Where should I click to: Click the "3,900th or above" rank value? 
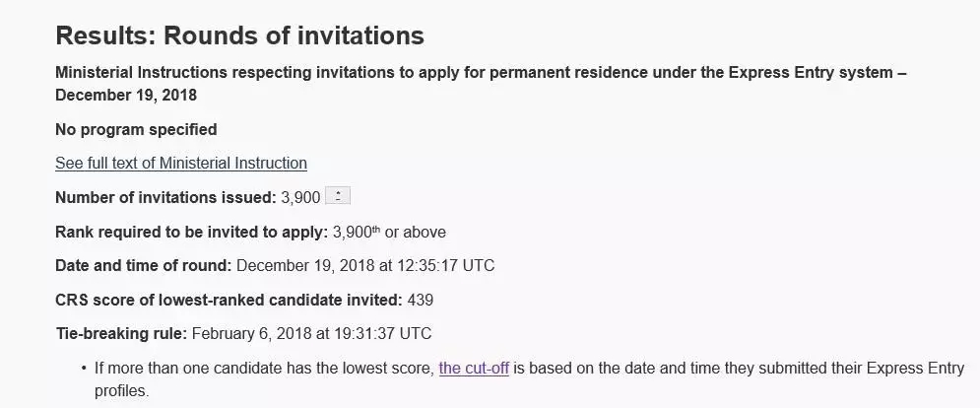click(390, 233)
